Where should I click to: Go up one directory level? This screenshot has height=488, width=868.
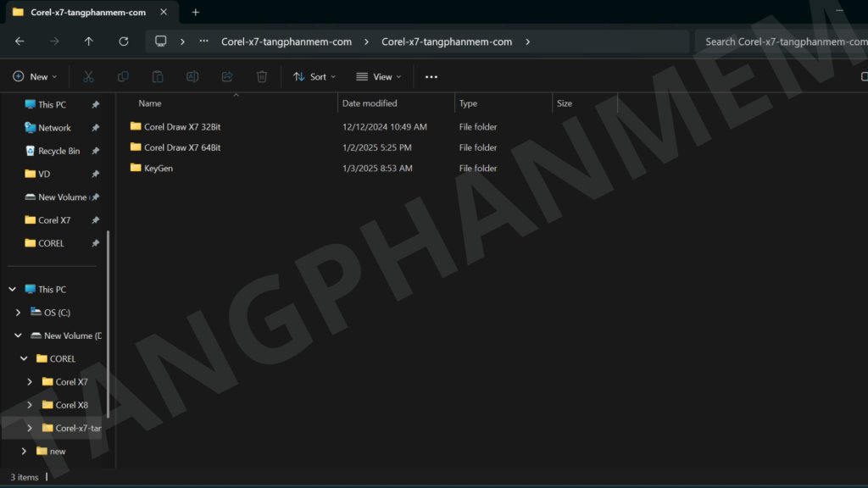[89, 42]
